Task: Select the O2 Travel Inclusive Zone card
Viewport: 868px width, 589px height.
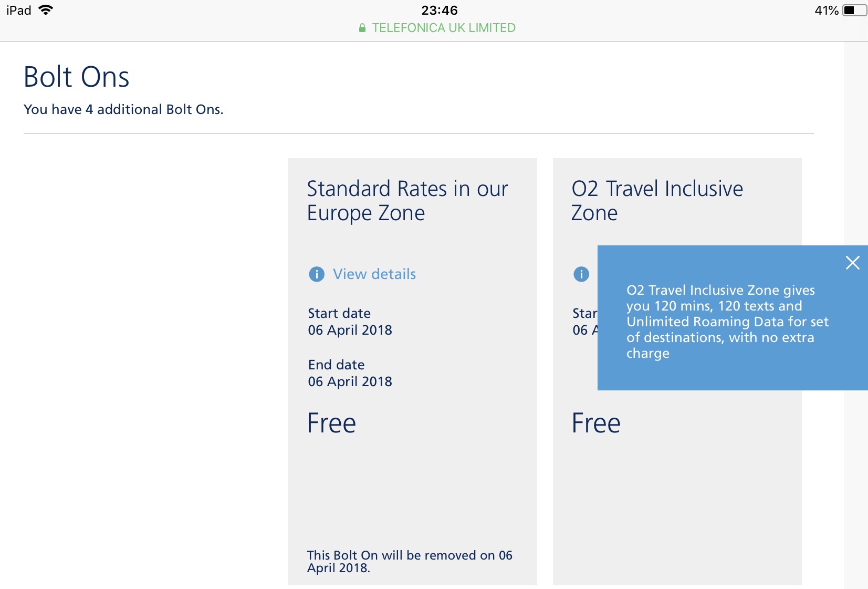Action: coord(677,499)
